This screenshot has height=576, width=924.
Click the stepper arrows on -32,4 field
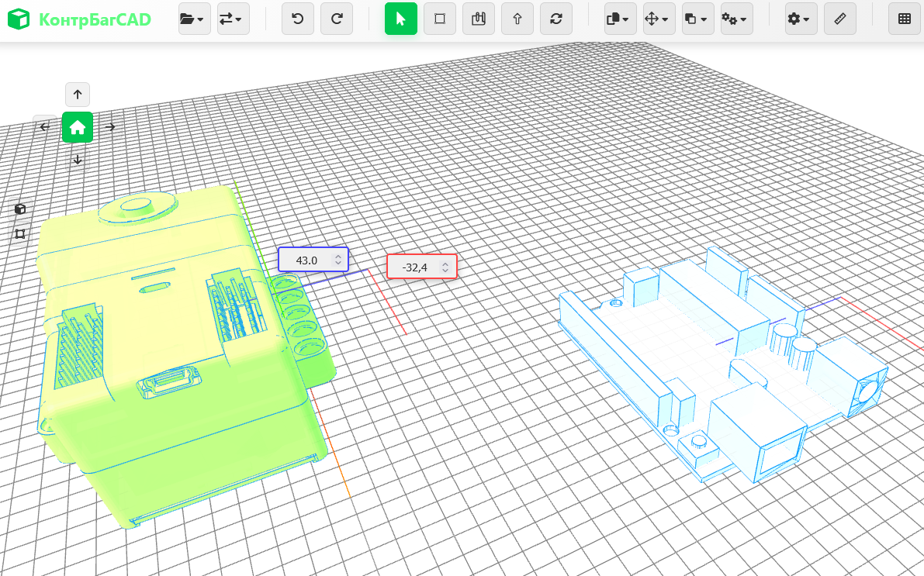click(445, 267)
